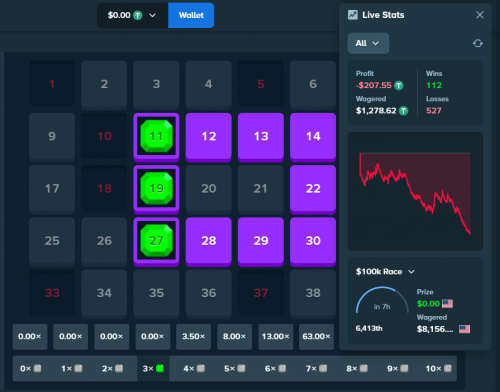The width and height of the screenshot is (500, 392).
Task: Pick number tile 38
Action: coord(313,294)
